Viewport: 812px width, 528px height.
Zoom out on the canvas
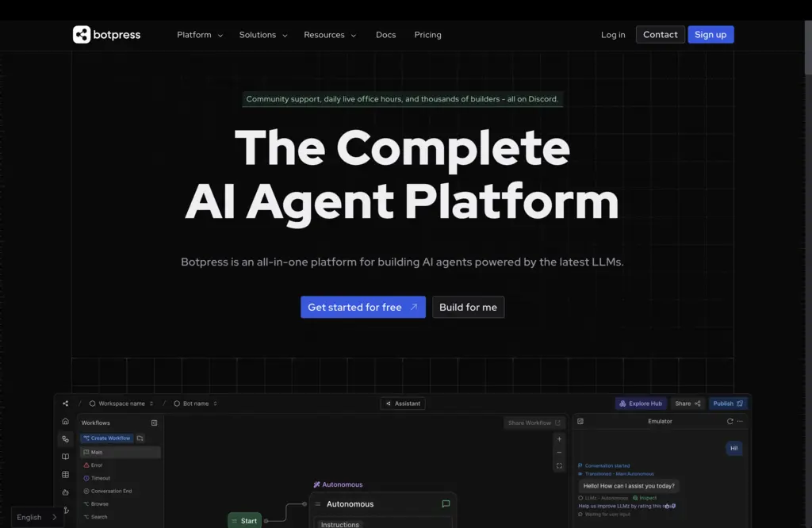(x=559, y=453)
